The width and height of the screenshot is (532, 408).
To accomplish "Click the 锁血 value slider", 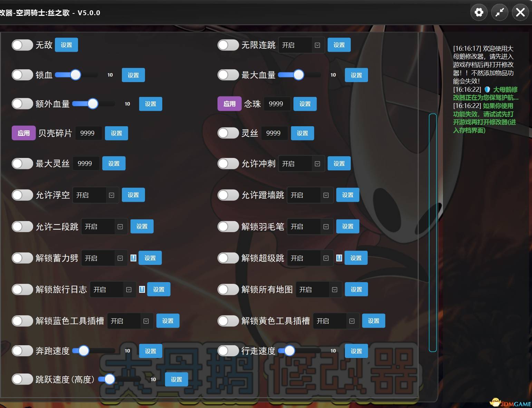I will 76,75.
